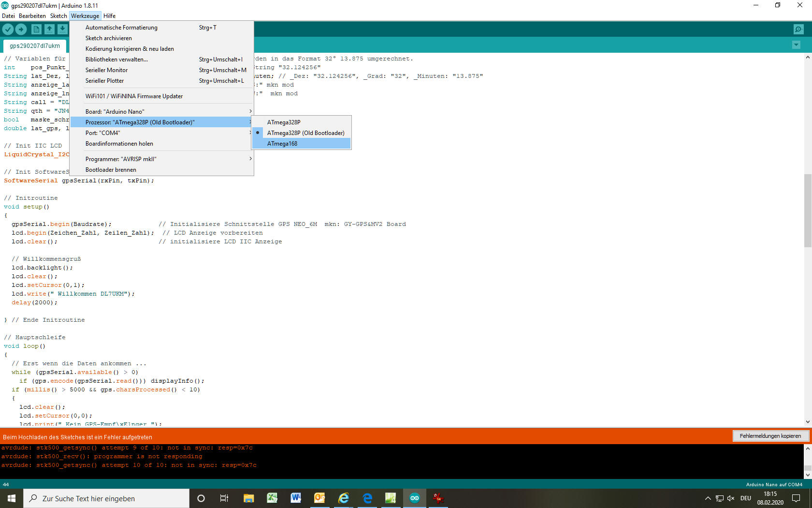The width and height of the screenshot is (812, 508).
Task: Click the Upload arrow icon
Action: tap(21, 29)
